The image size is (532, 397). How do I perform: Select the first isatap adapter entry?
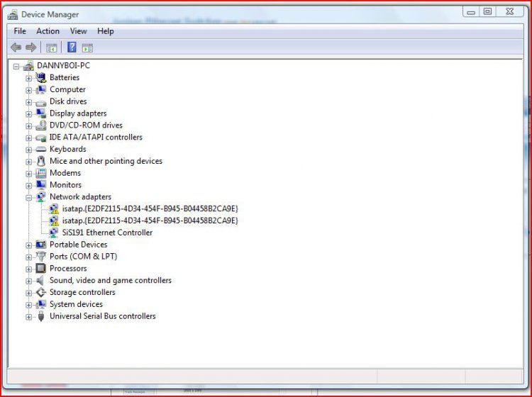click(x=150, y=208)
